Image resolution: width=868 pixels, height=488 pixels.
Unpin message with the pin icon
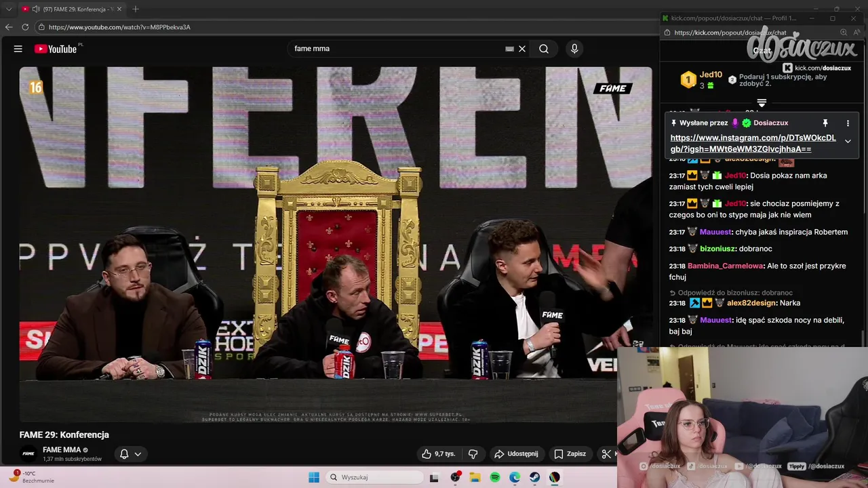pyautogui.click(x=825, y=123)
